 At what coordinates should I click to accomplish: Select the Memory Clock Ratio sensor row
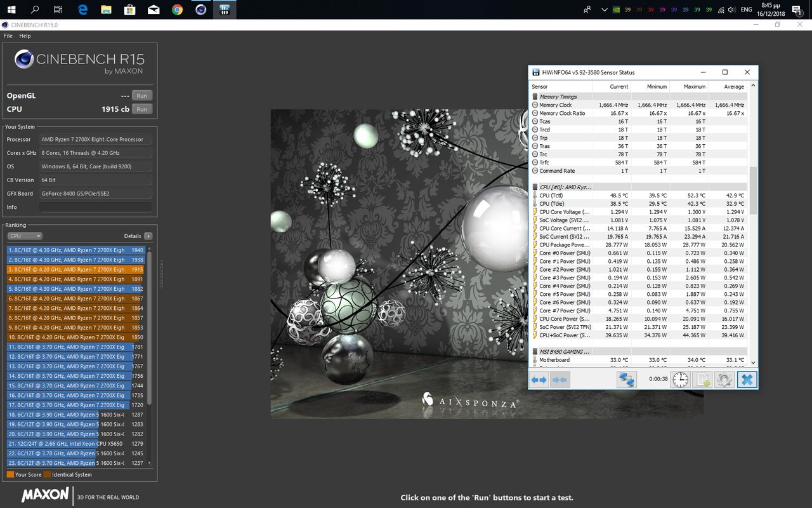(x=639, y=113)
